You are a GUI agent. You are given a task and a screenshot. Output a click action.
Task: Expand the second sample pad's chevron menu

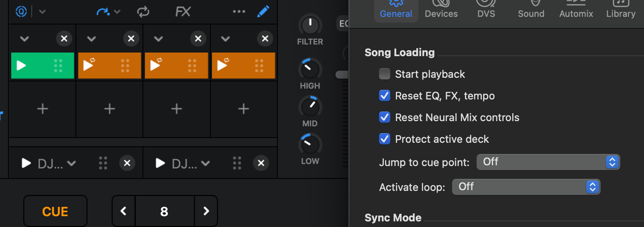92,39
